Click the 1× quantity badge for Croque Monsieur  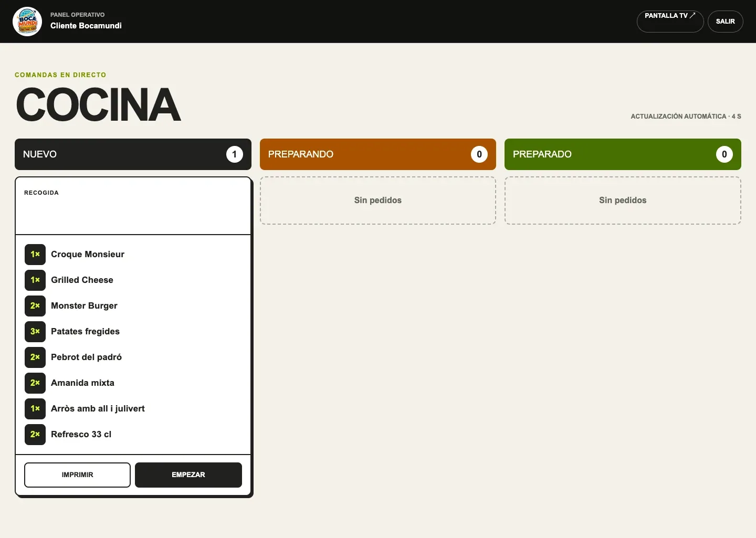[35, 255]
